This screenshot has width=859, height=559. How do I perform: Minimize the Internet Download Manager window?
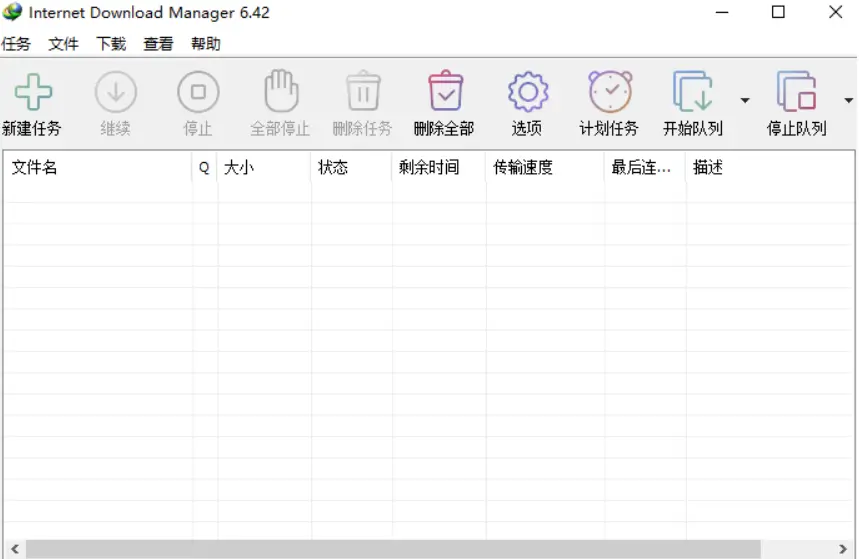(x=722, y=12)
